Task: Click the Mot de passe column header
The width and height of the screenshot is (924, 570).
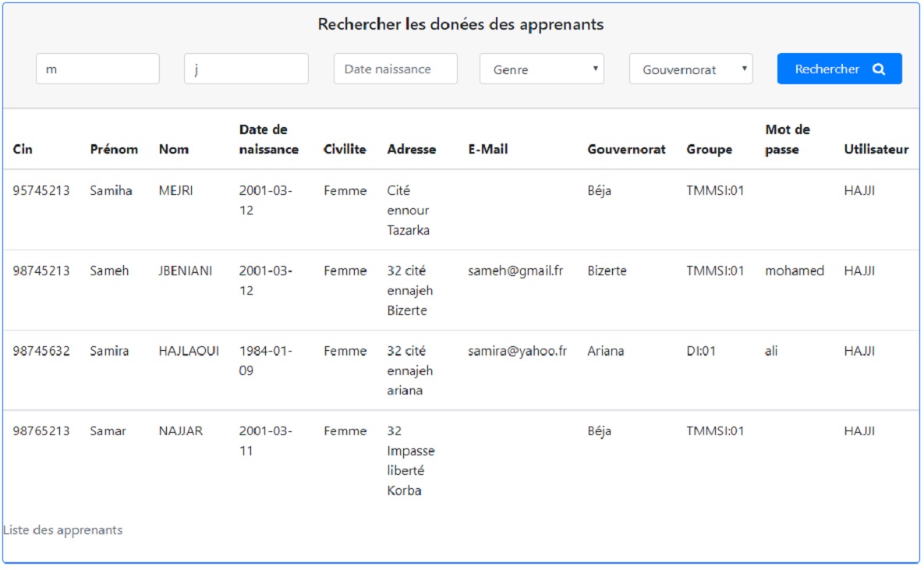Action: (x=788, y=139)
